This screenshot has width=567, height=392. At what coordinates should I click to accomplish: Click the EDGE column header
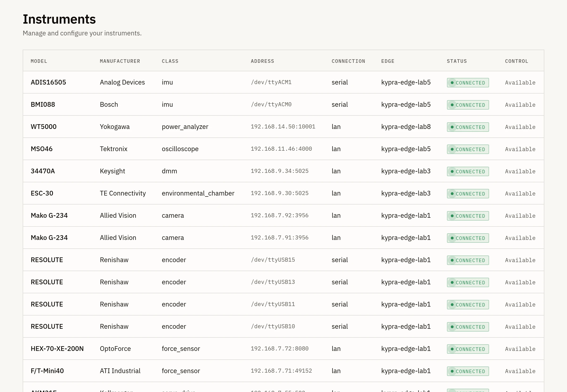pos(388,61)
